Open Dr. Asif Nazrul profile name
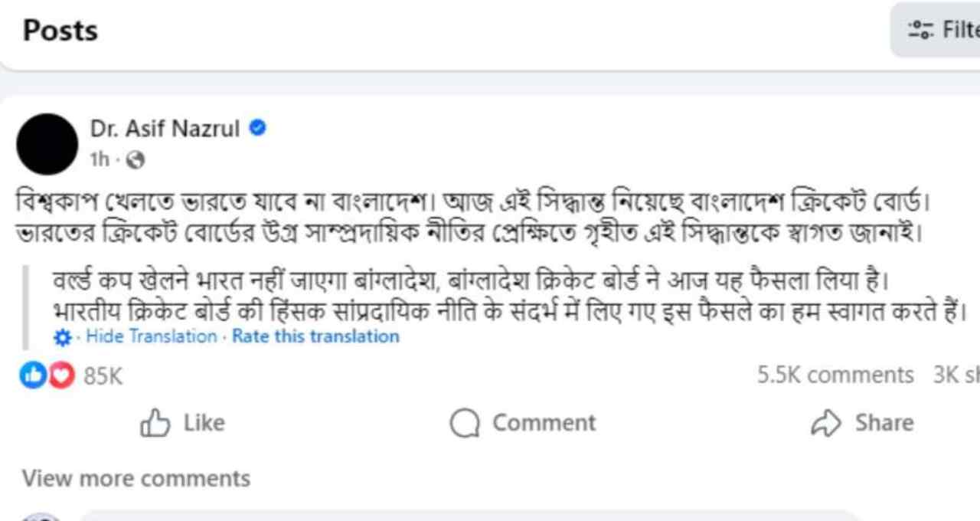Viewport: 980px width, 521px height. 165,129
